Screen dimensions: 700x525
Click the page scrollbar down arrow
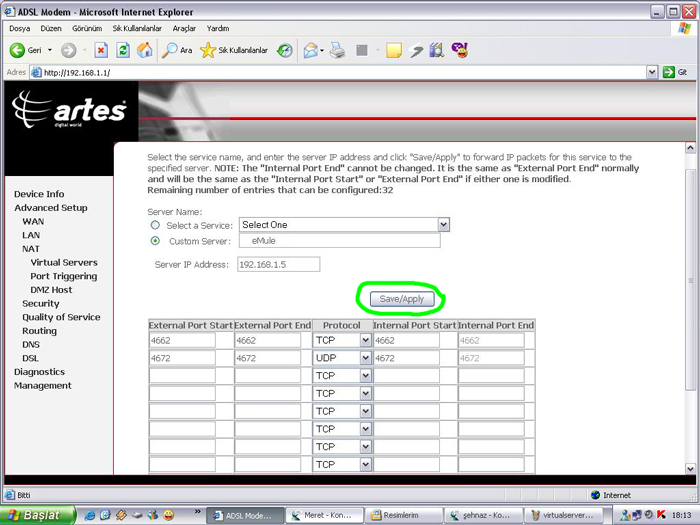coord(690,469)
